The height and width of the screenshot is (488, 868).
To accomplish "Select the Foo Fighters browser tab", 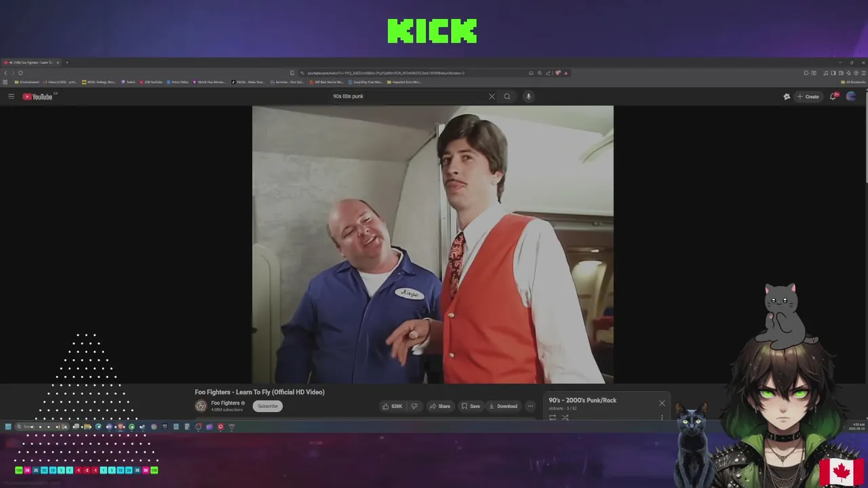I will pos(32,62).
